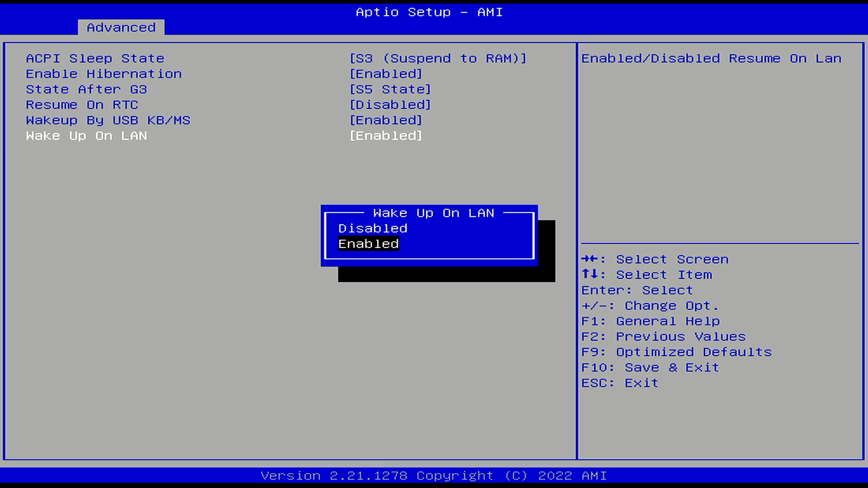This screenshot has height=488, width=868.
Task: Choose Enabled option in the popup
Action: click(x=368, y=244)
